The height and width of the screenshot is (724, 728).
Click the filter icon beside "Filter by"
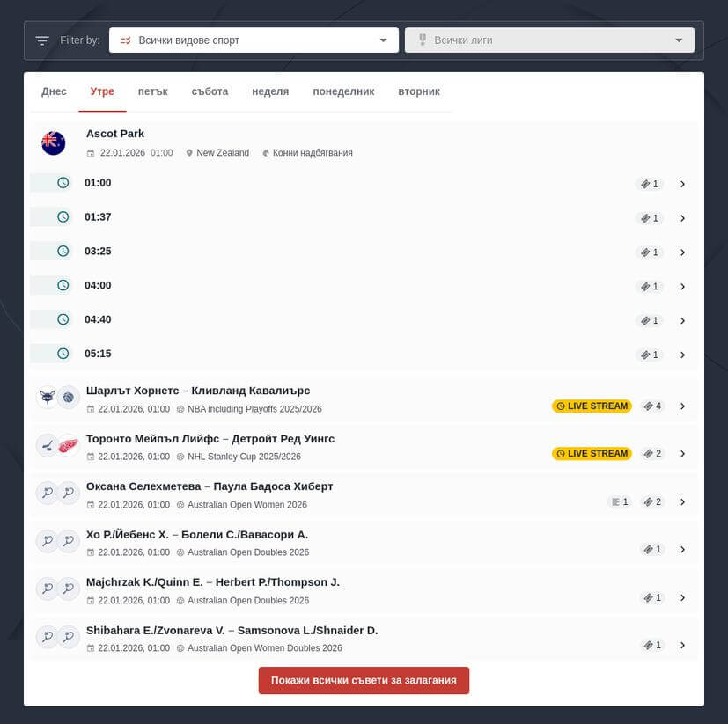coord(41,40)
